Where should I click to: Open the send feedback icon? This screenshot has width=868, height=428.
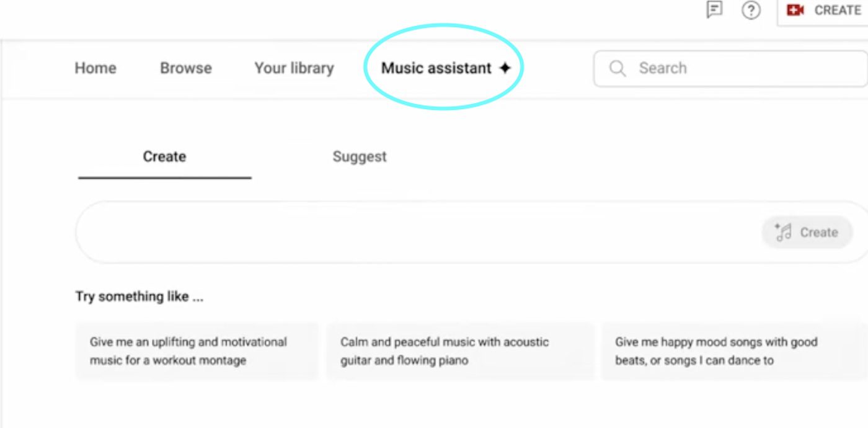pyautogui.click(x=715, y=10)
